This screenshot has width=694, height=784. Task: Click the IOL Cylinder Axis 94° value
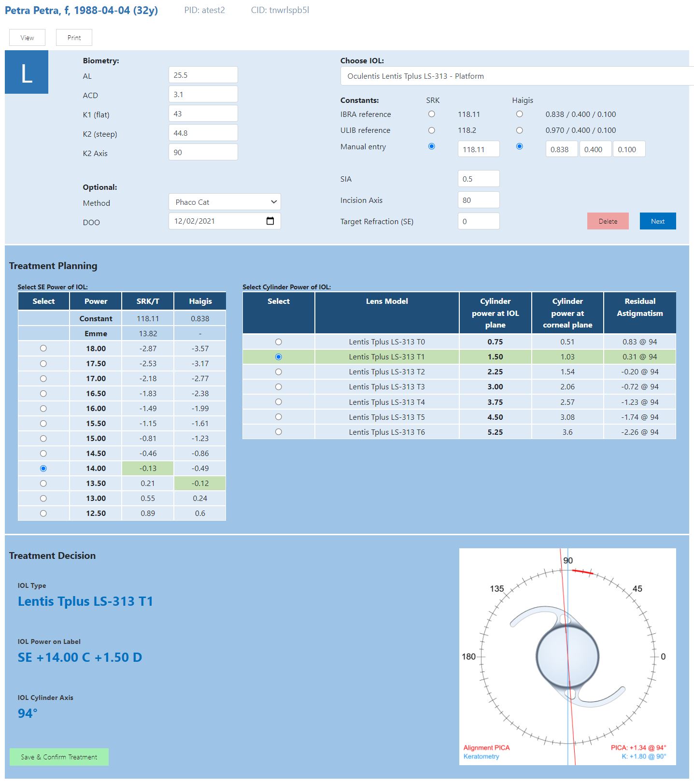pyautogui.click(x=28, y=713)
